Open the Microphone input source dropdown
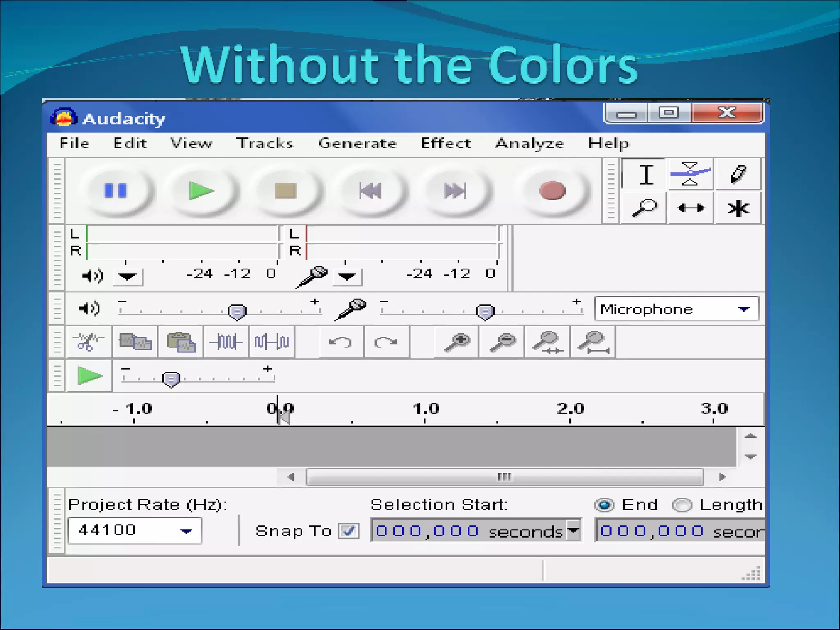Image resolution: width=840 pixels, height=630 pixels. (677, 309)
